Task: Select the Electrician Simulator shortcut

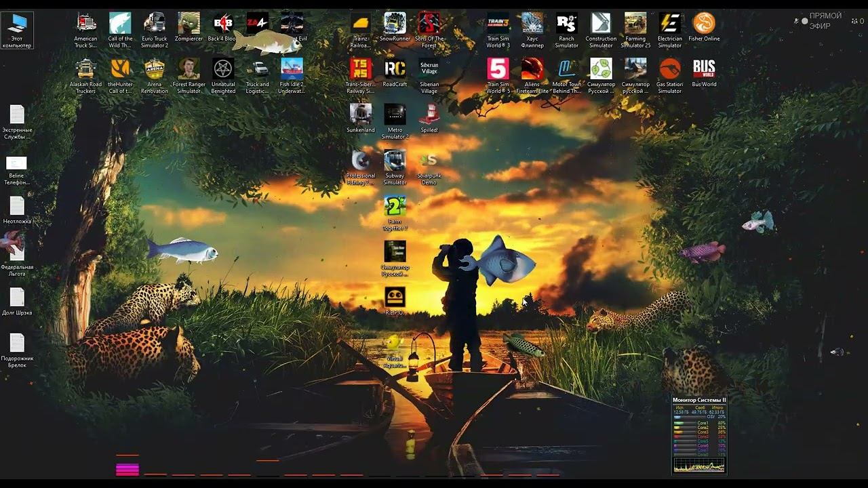Action: click(x=669, y=30)
